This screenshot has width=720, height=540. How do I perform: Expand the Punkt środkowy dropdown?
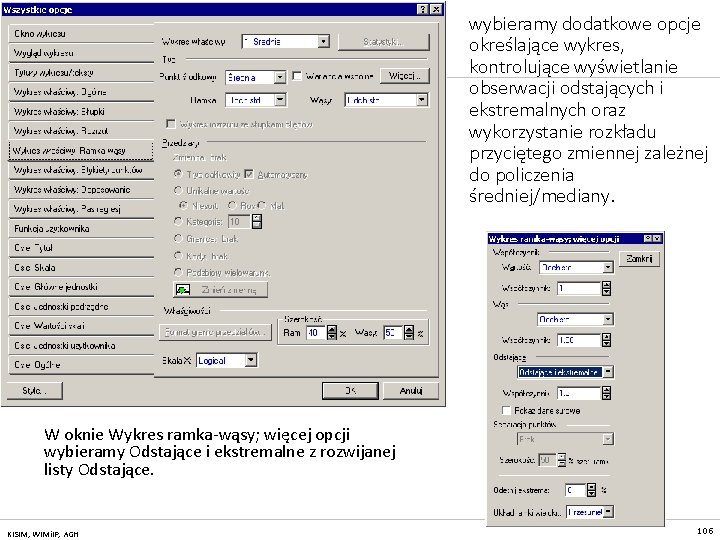tap(280, 77)
